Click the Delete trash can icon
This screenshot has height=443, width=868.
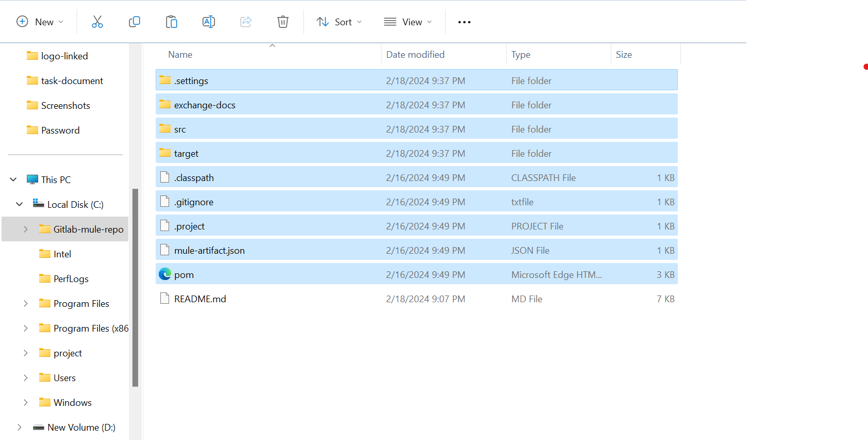click(283, 22)
